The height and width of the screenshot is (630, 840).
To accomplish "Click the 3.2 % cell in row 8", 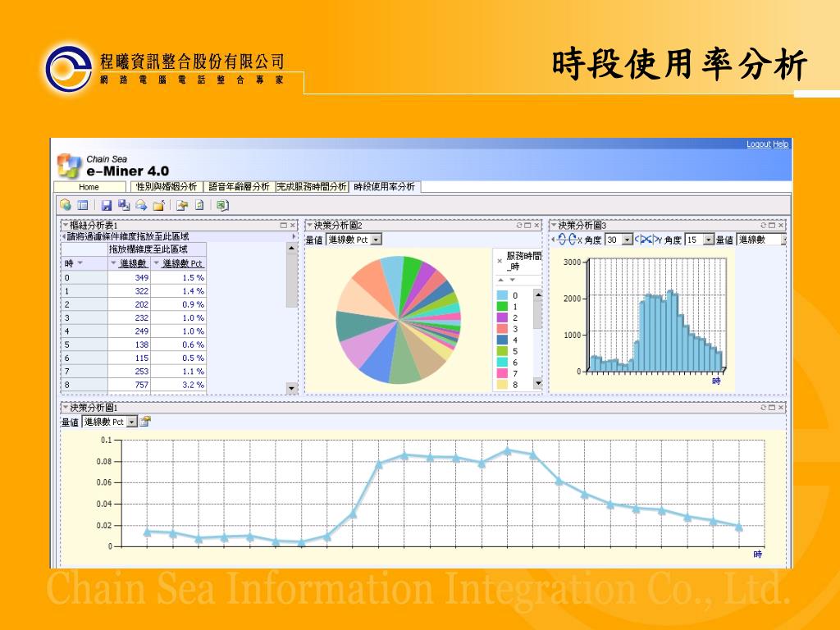I will coord(179,385).
